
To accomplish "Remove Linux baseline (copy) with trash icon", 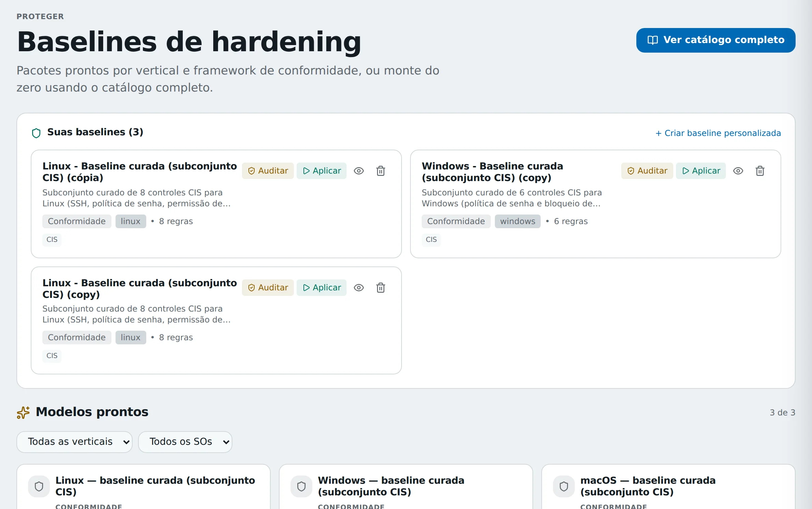I will point(381,288).
